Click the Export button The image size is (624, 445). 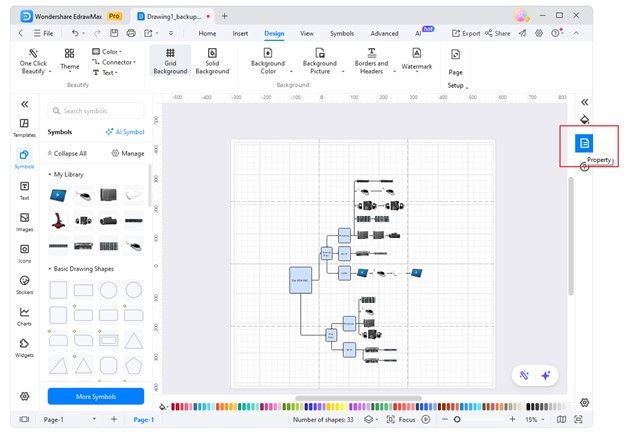(x=466, y=33)
